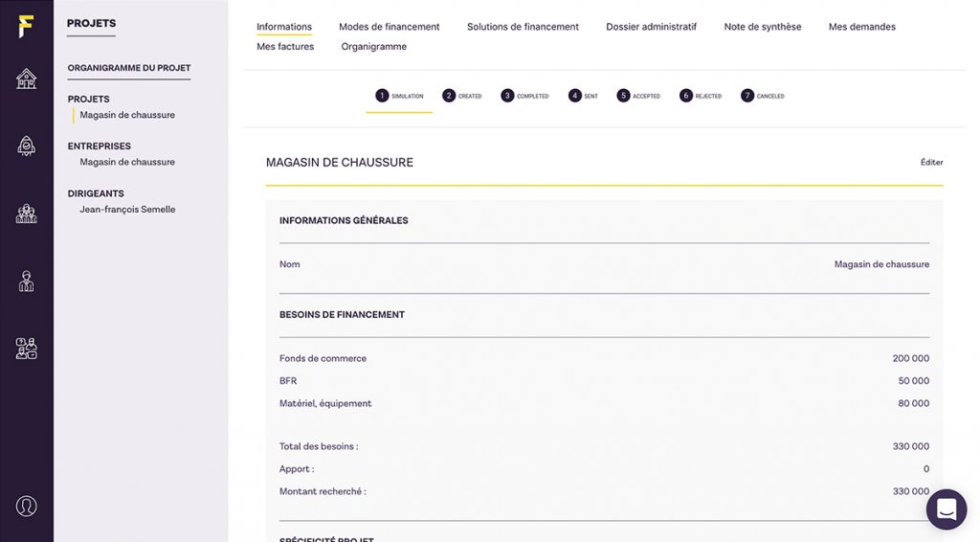Click the yellow F logo in sidebar
The image size is (980, 542).
click(x=26, y=26)
